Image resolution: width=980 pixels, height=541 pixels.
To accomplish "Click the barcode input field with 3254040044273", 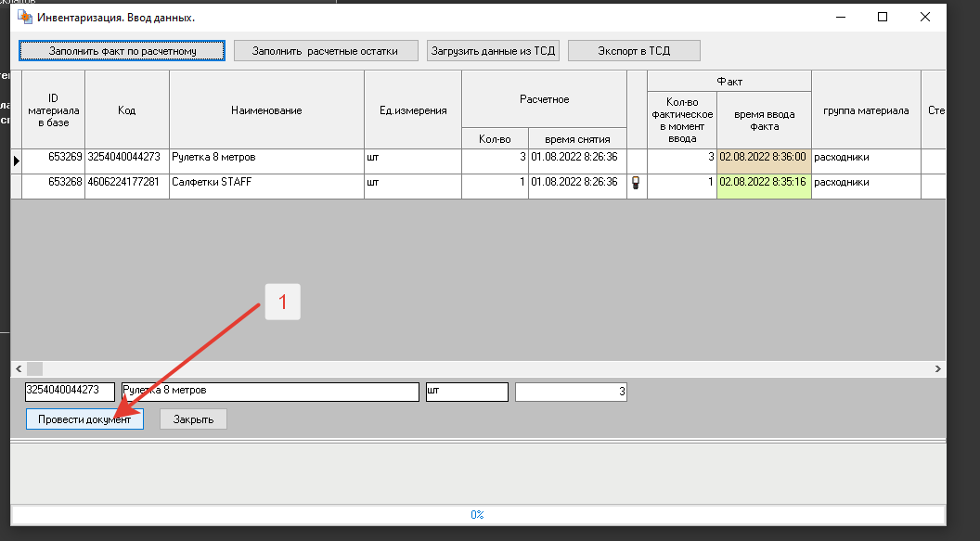I will click(x=70, y=392).
